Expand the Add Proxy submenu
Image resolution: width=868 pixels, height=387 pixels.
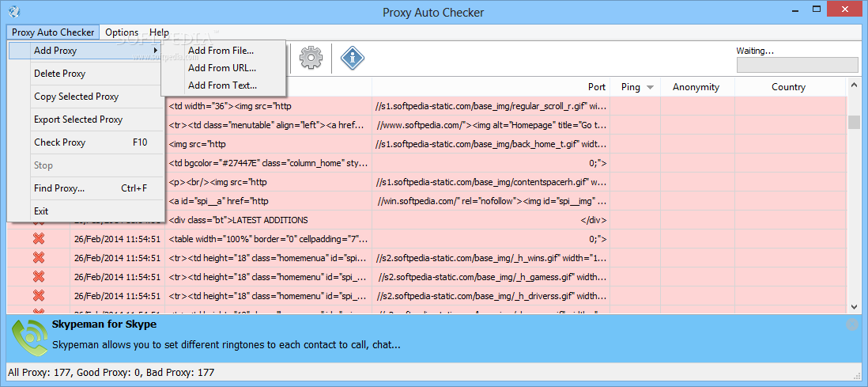click(x=86, y=51)
